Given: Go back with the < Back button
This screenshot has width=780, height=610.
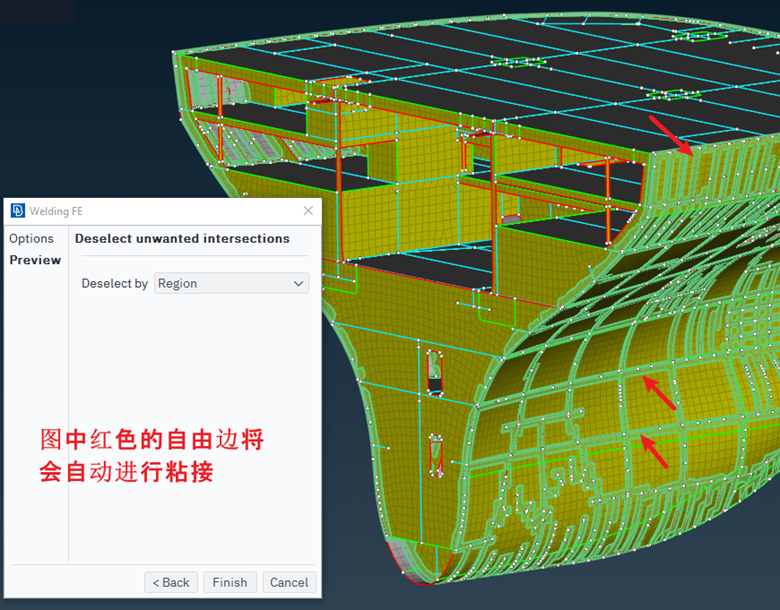Looking at the screenshot, I should click(x=171, y=582).
